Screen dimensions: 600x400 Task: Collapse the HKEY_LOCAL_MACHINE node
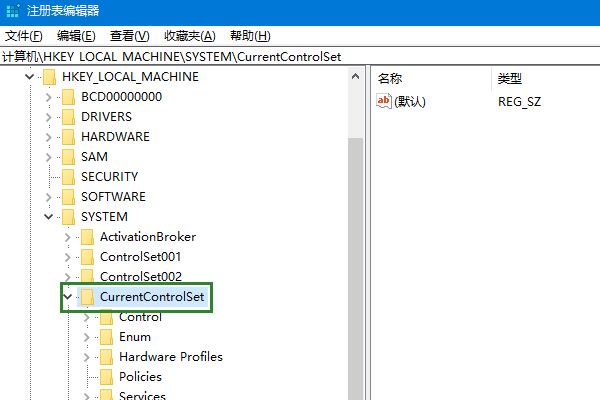(x=29, y=77)
